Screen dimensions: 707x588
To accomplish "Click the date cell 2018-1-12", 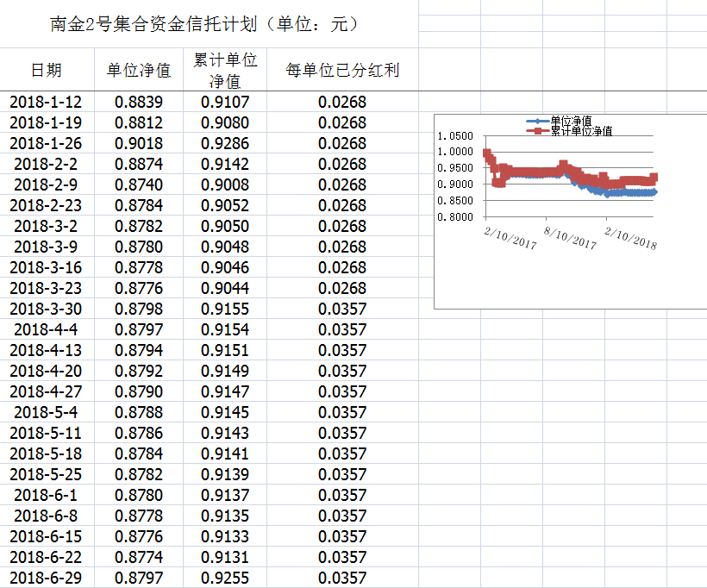I will click(47, 102).
